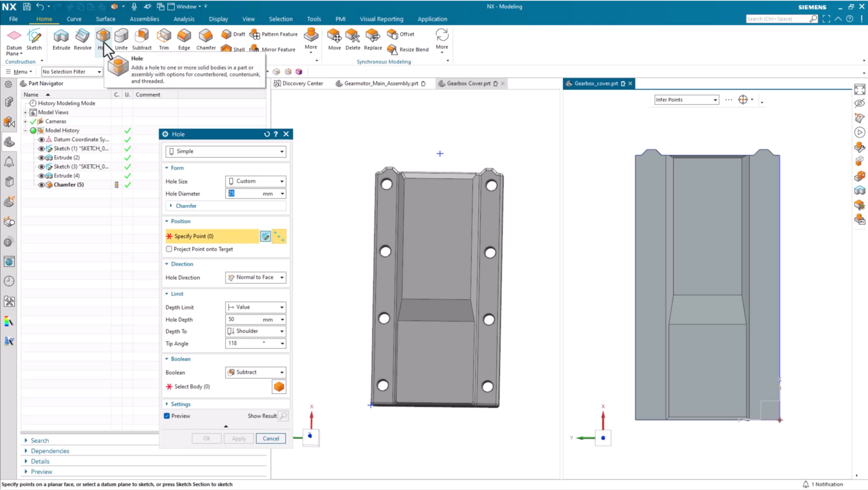The image size is (868, 490).
Task: Open the Simple hole type dropdown
Action: [281, 151]
